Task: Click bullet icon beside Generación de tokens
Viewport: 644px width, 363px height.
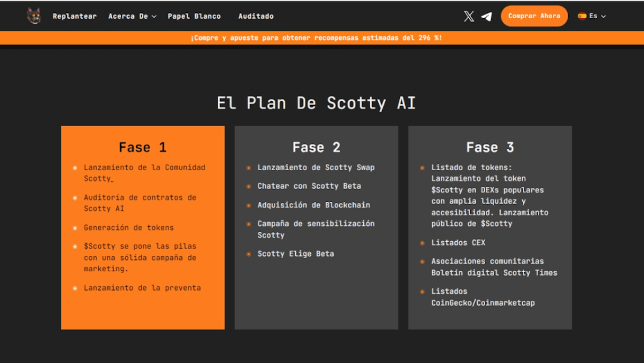Action: coord(75,228)
